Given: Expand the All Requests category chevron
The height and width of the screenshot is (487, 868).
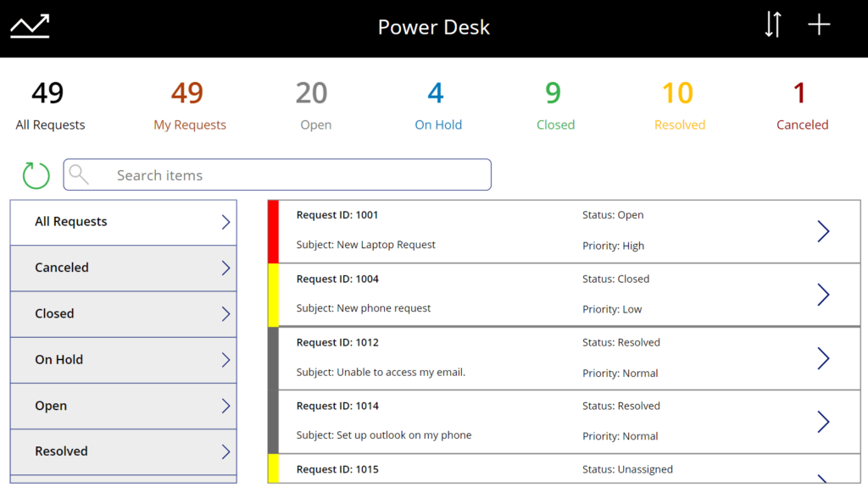Looking at the screenshot, I should pyautogui.click(x=225, y=222).
